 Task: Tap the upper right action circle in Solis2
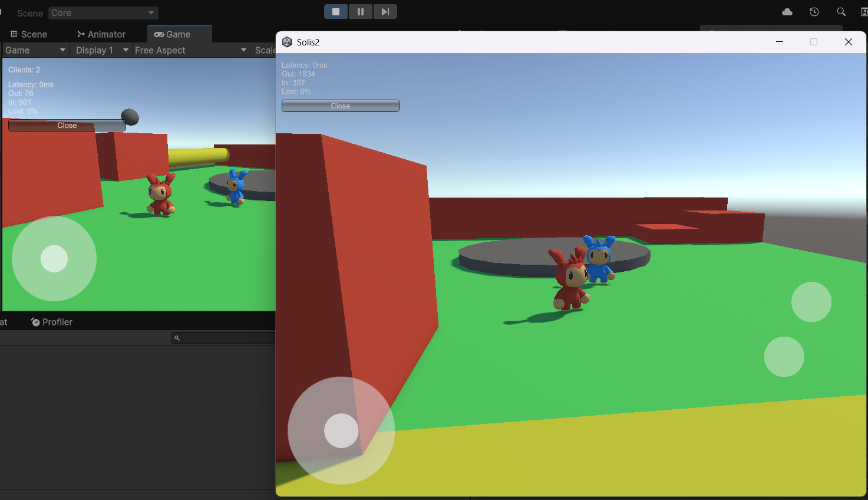[811, 302]
